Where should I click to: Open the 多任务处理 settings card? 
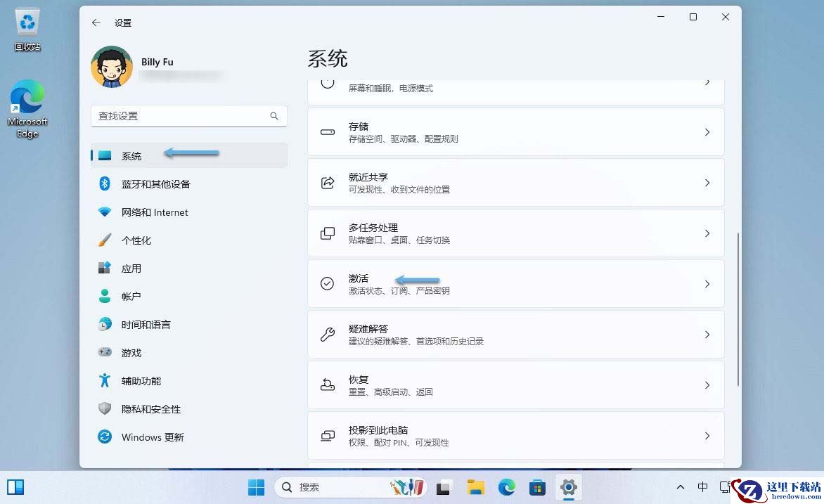[515, 233]
